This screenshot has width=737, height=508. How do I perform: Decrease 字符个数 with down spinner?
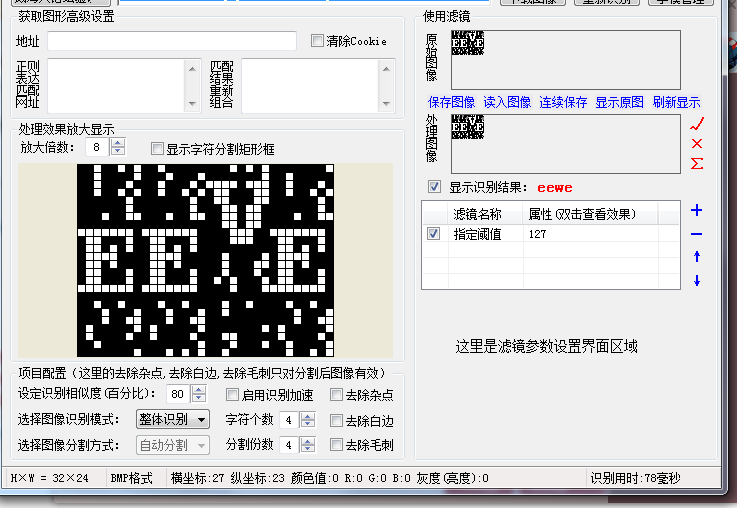pyautogui.click(x=308, y=424)
